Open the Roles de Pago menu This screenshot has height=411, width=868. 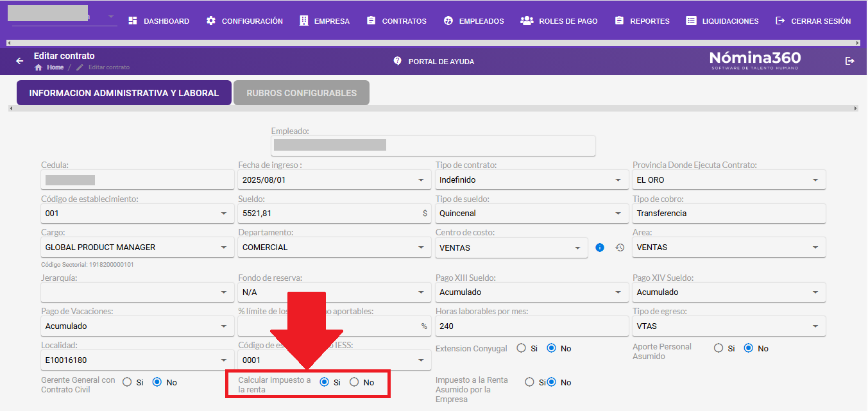point(559,21)
